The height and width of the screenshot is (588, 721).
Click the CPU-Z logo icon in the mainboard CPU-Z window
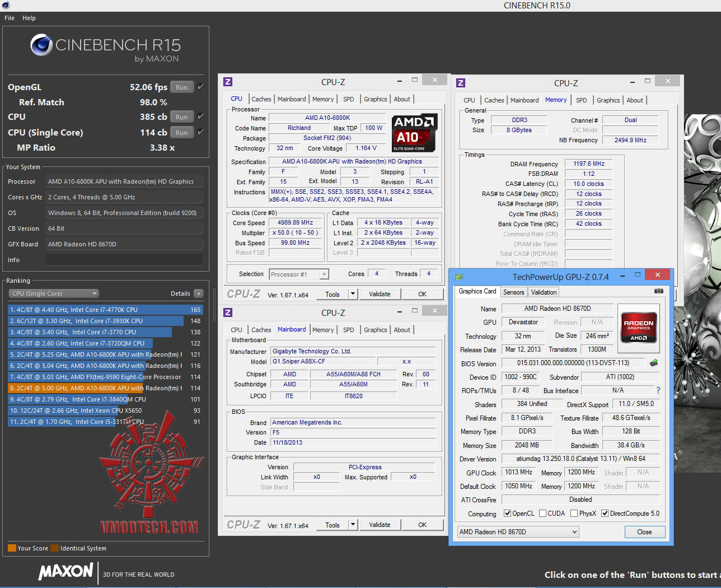[x=228, y=312]
